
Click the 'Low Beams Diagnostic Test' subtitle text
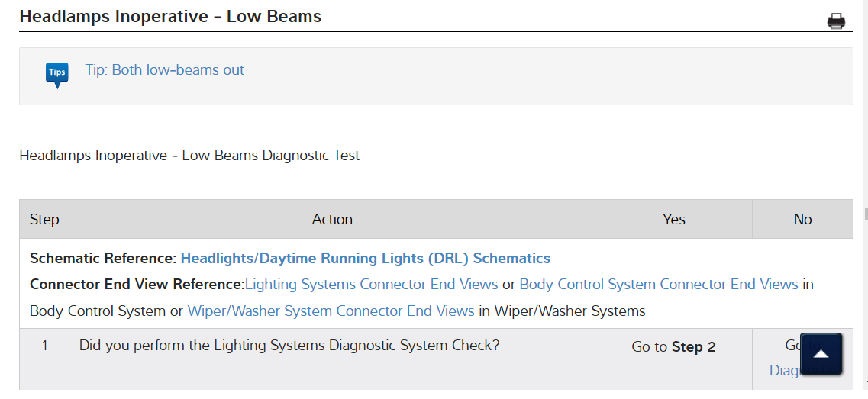click(189, 156)
